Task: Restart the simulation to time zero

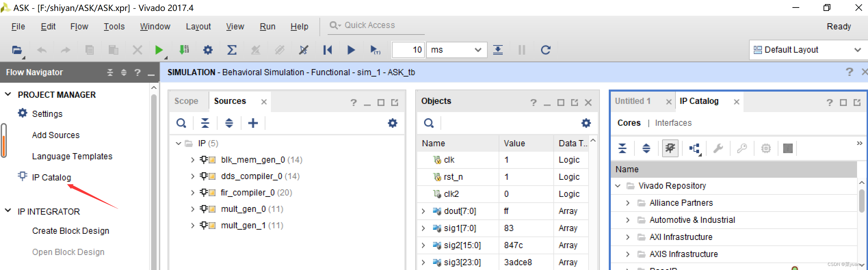Action: (327, 50)
